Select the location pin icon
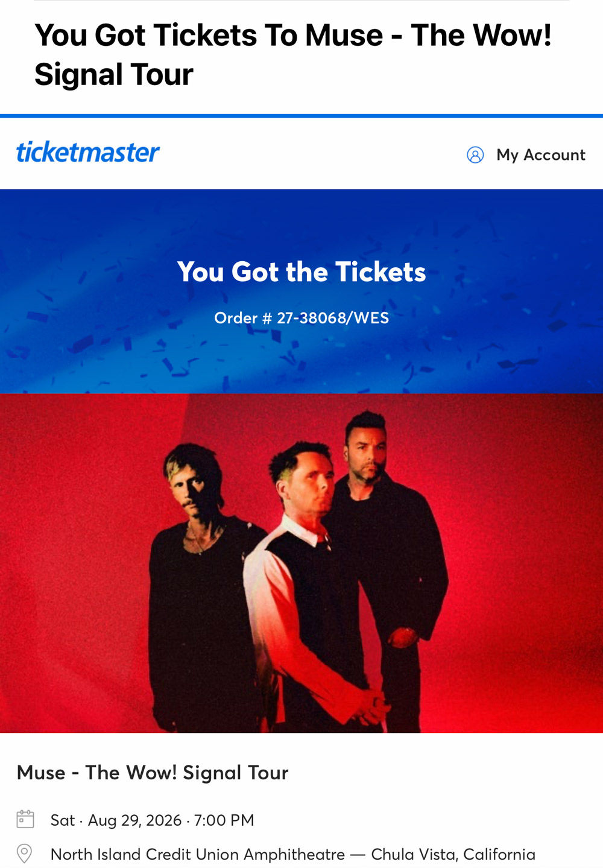 tap(25, 854)
